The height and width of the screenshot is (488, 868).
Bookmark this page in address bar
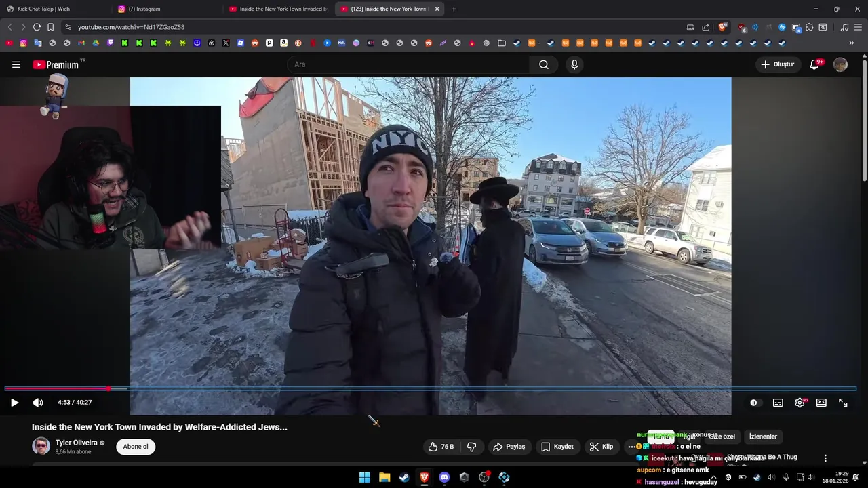coord(50,27)
